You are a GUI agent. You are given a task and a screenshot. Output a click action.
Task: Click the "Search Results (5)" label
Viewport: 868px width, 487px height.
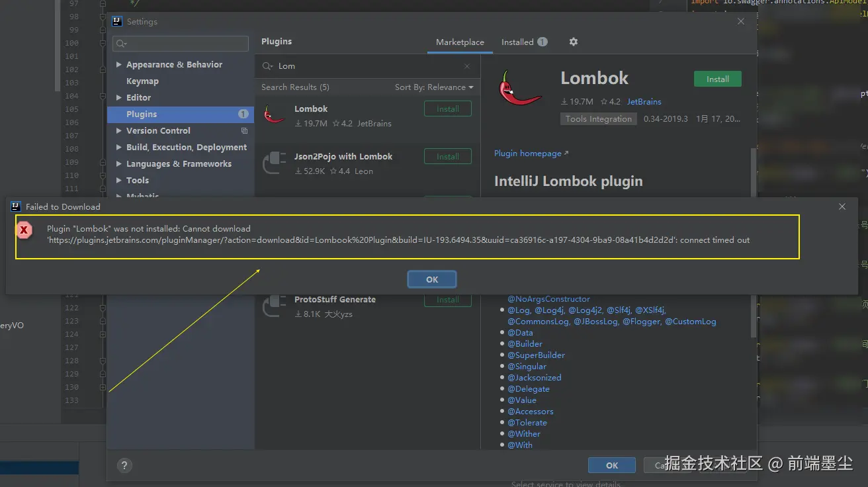pos(295,87)
